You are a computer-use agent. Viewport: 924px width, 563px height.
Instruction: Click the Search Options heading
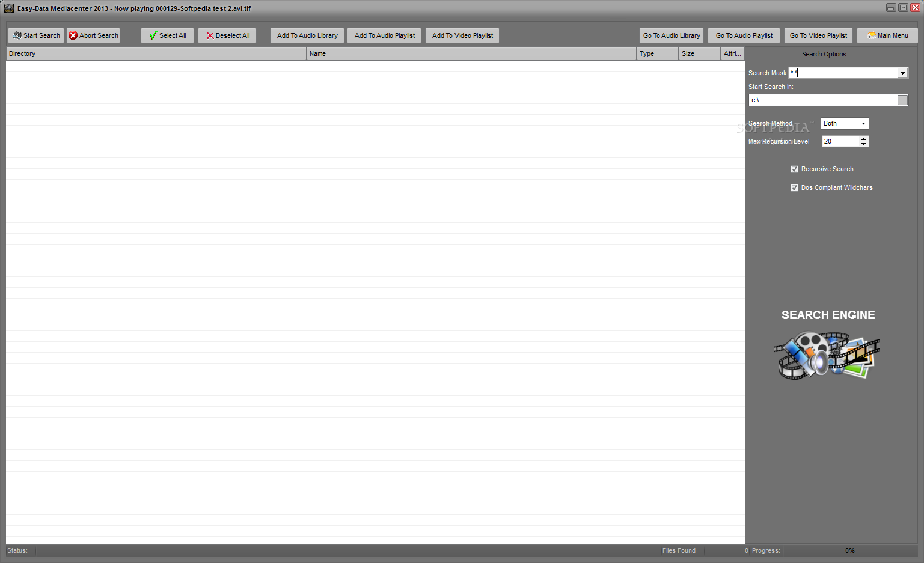tap(824, 54)
